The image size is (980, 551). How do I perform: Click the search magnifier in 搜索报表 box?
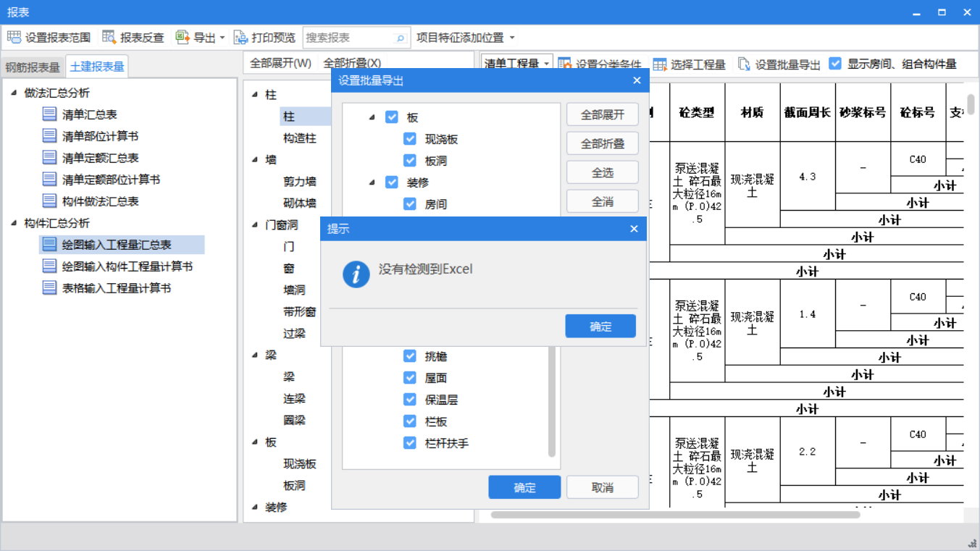click(400, 38)
